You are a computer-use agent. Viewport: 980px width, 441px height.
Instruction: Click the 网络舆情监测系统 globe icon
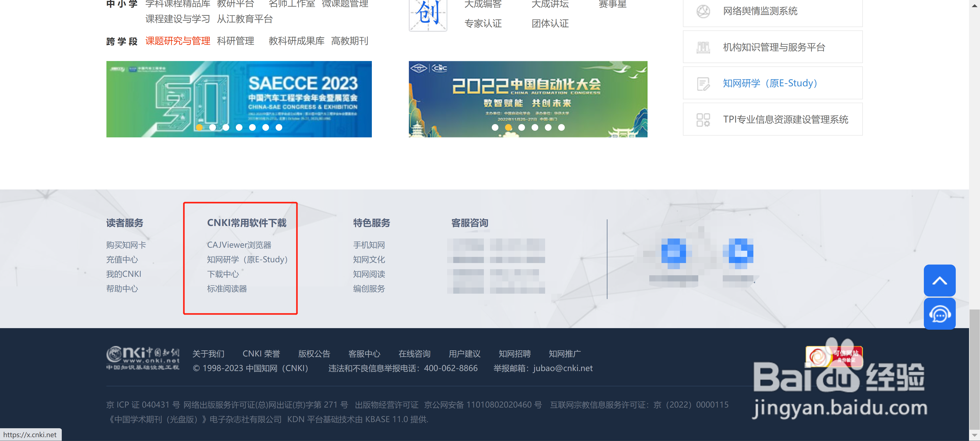[703, 11]
